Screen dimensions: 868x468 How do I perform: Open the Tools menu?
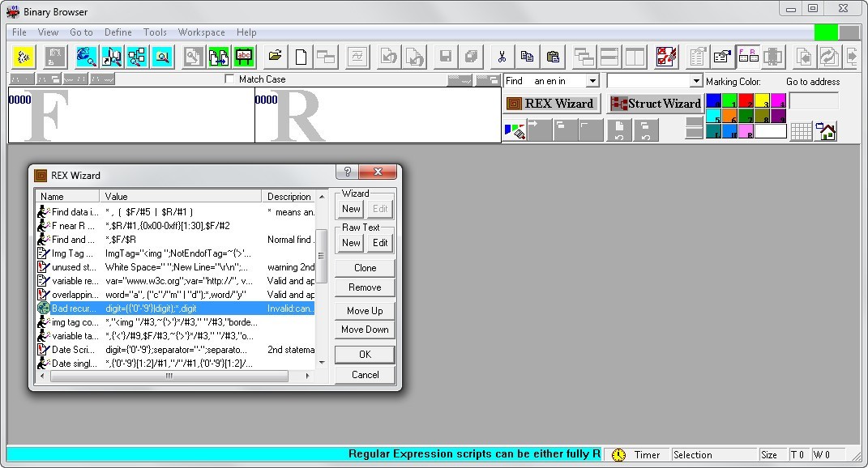point(155,32)
